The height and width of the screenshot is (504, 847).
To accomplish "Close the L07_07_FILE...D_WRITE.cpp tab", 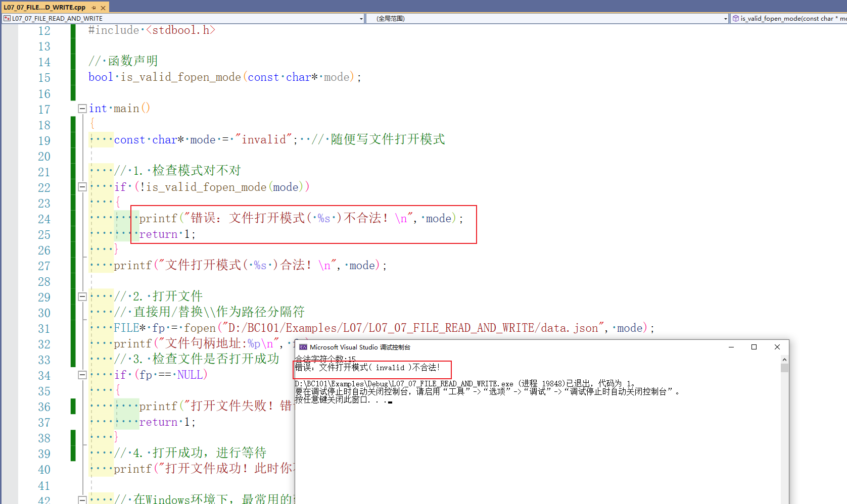I will click(103, 8).
